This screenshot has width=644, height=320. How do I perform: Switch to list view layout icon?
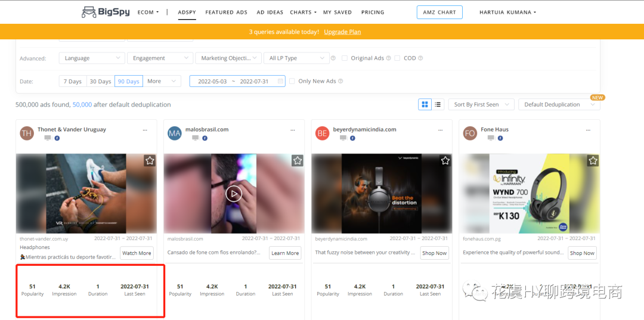438,104
